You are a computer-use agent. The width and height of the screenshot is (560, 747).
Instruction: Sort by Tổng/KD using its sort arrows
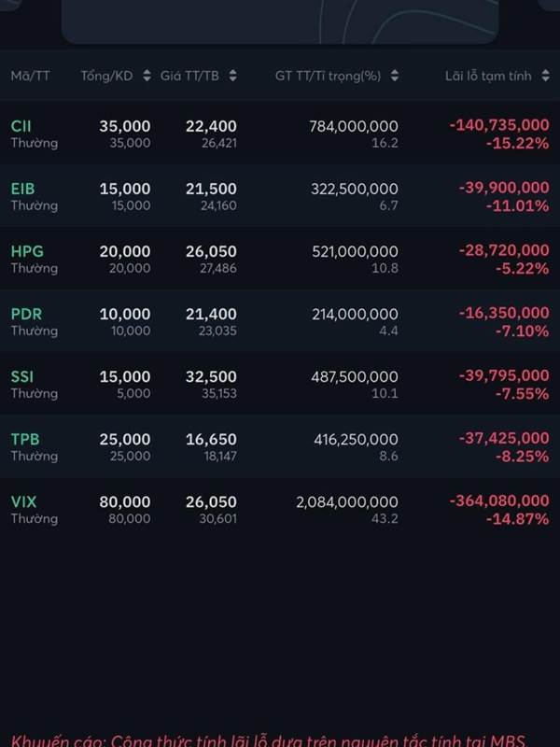147,76
